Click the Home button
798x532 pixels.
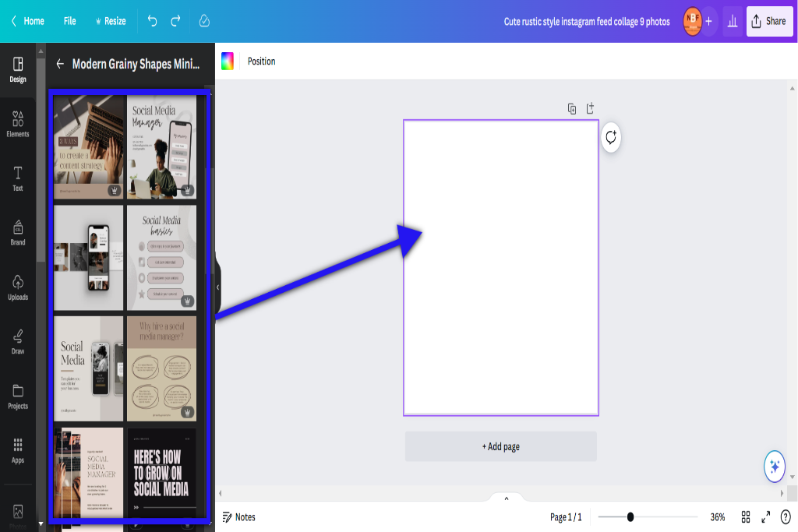tap(28, 21)
